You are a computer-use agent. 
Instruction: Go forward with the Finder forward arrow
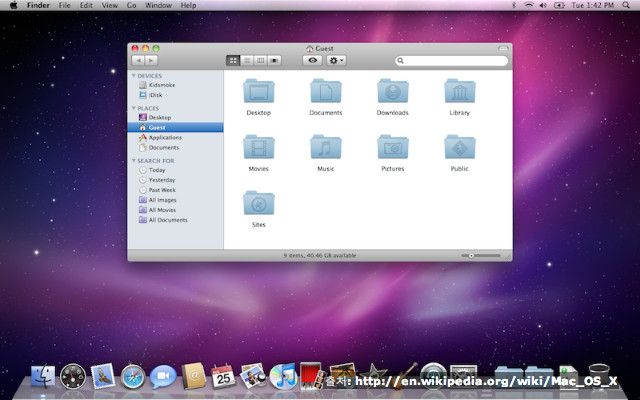coord(151,60)
